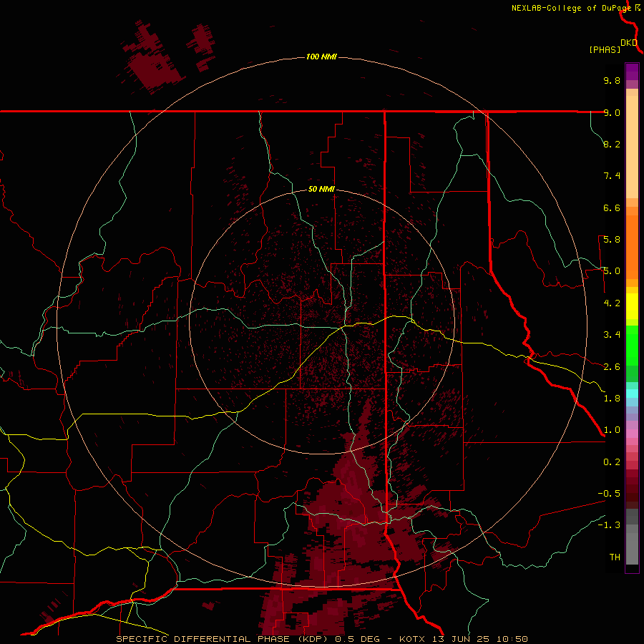Screen dimensions: 644x644
Task: Click SPECIFIC DIFFERENTIAL PHASE caption text
Action: [x=203, y=639]
